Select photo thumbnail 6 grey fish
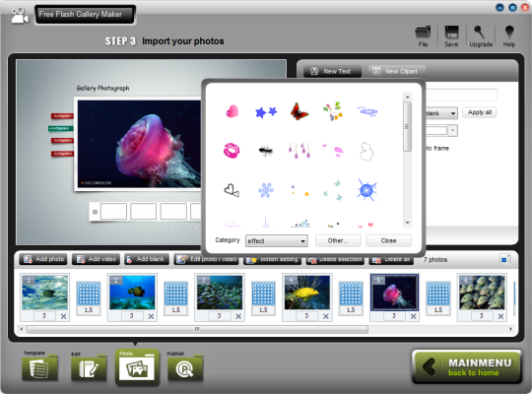The image size is (532, 394). click(482, 293)
